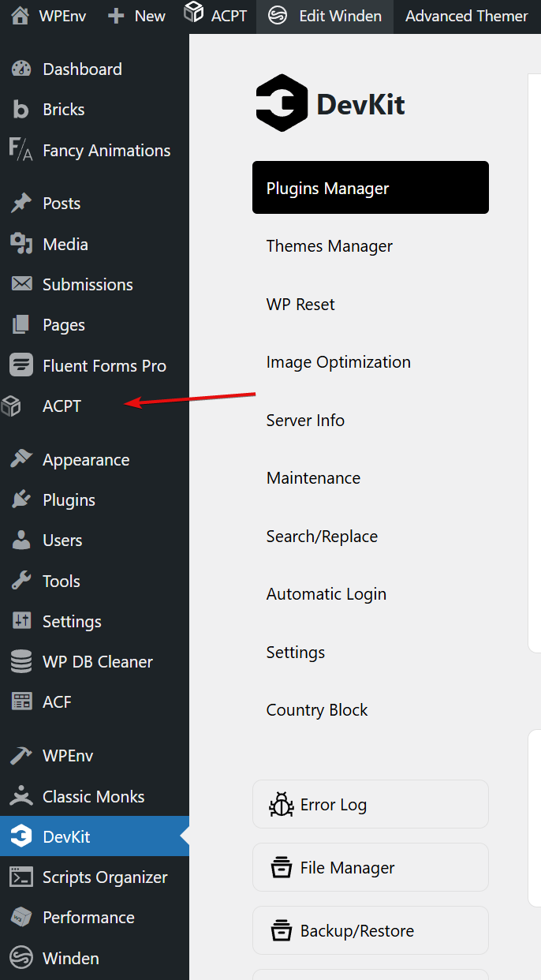Open Image Optimization settings
The image size is (541, 980).
click(x=338, y=362)
